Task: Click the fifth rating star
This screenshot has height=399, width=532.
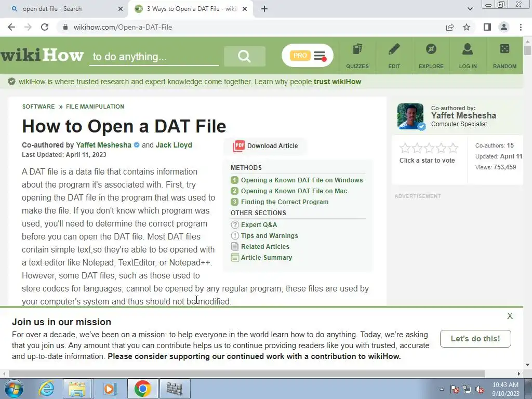Action: [x=453, y=148]
